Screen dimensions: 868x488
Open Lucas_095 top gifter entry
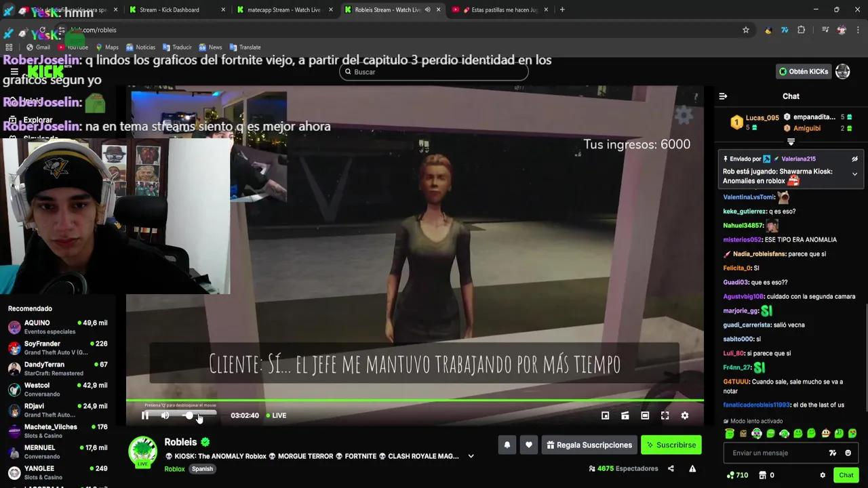pyautogui.click(x=755, y=122)
